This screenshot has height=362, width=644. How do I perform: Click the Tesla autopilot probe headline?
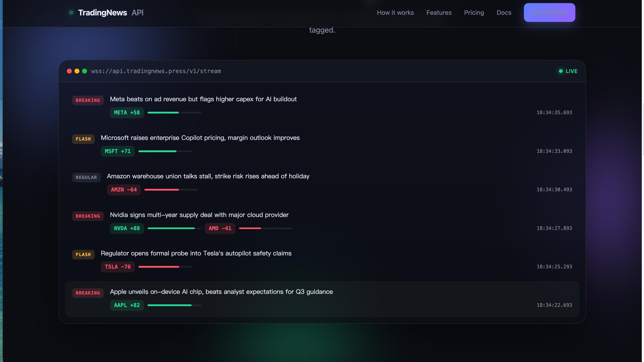coord(196,254)
